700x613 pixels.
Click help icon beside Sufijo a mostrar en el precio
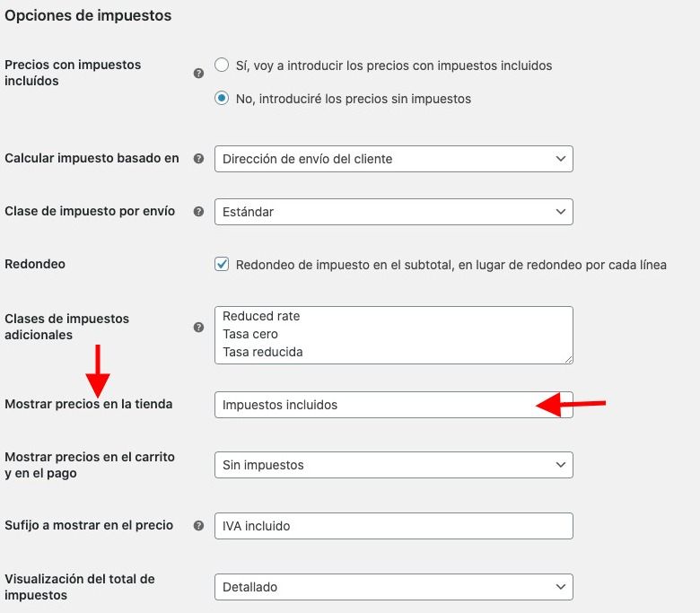(x=198, y=526)
